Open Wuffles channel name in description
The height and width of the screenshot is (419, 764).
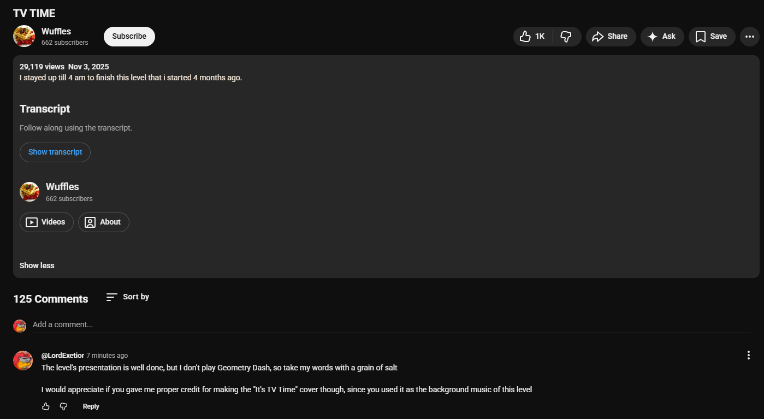point(62,187)
